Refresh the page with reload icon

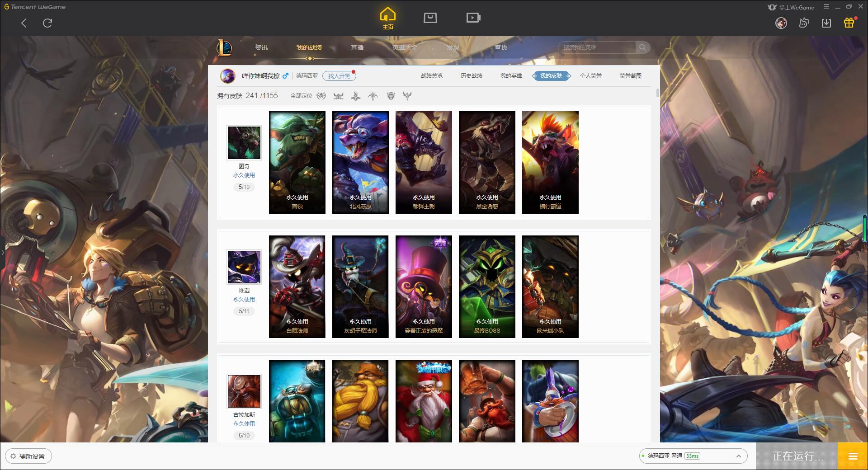coord(47,23)
